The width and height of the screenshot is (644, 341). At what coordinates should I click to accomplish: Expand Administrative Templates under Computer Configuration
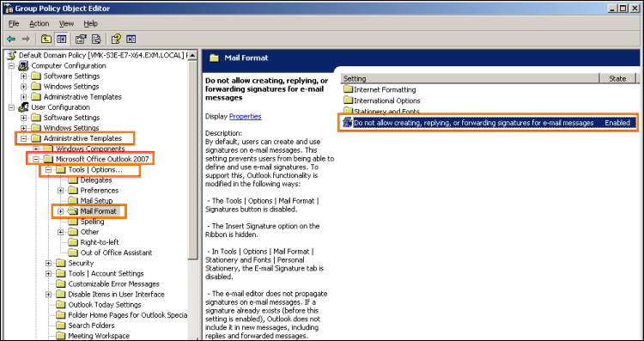pos(24,97)
